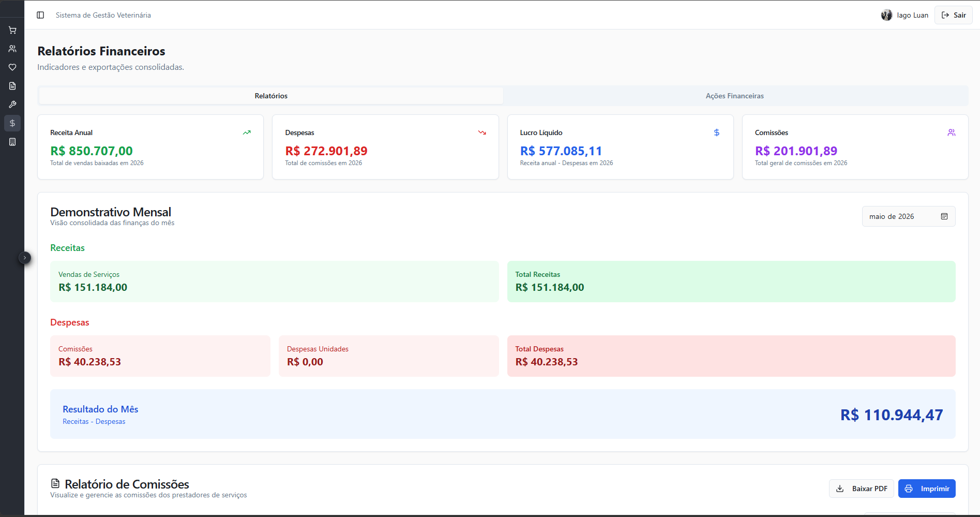Viewport: 980px width, 517px height.
Task: Expand sidebar with the round chevron button
Action: (x=24, y=258)
